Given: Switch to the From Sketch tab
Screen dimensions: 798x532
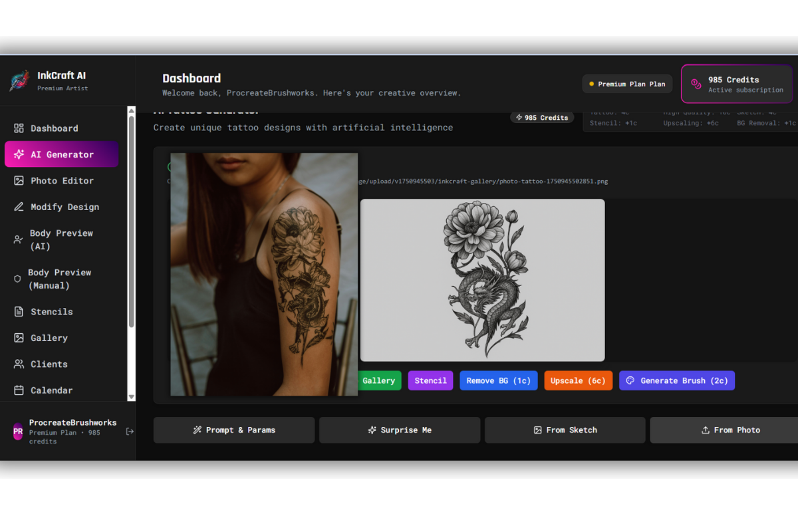Looking at the screenshot, I should click(565, 430).
